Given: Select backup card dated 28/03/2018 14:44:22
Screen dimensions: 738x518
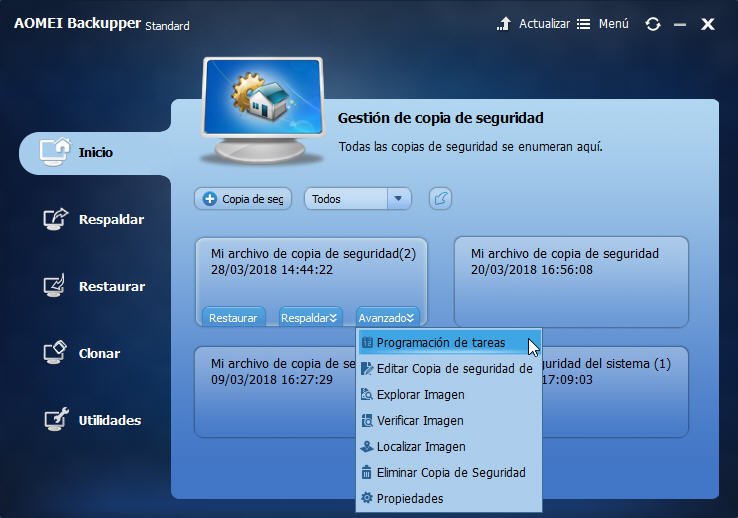Looking at the screenshot, I should [x=312, y=281].
